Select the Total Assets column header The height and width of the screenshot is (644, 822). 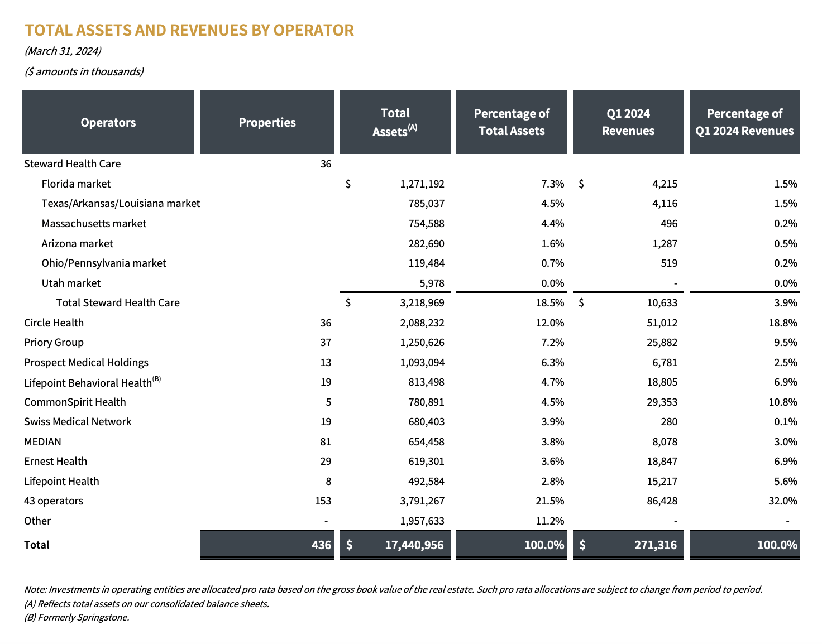tap(395, 122)
